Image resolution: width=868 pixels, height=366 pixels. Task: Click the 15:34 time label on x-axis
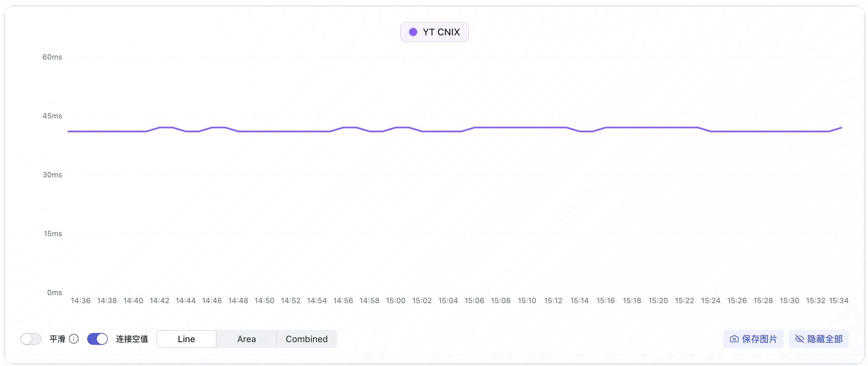tap(838, 300)
